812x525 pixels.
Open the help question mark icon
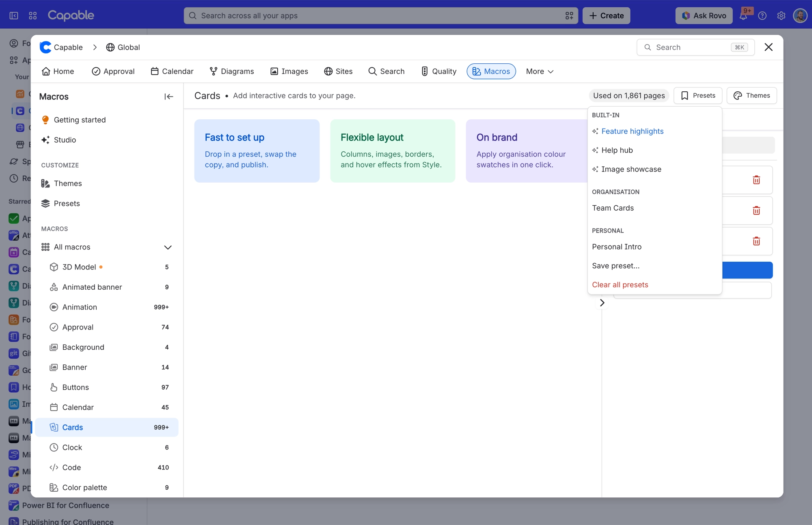(x=762, y=15)
